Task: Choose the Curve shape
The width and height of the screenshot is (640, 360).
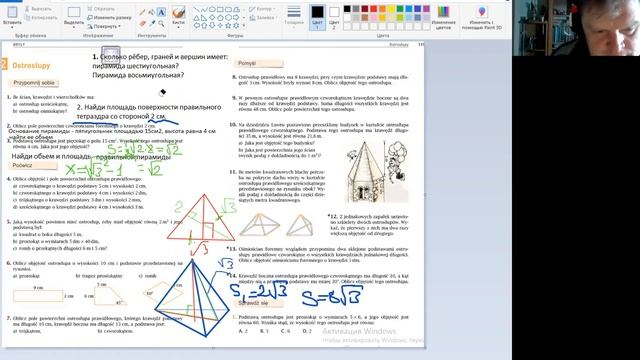Action: (204, 9)
